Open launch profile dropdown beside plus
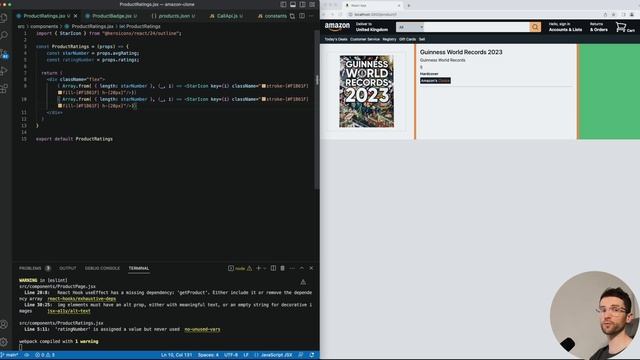This screenshot has width=640, height=360. [264, 268]
